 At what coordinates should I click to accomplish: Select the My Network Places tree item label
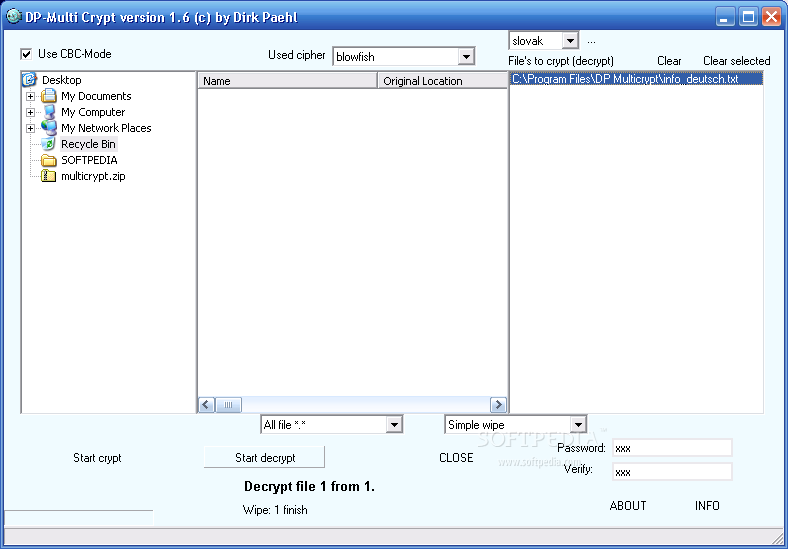point(106,128)
